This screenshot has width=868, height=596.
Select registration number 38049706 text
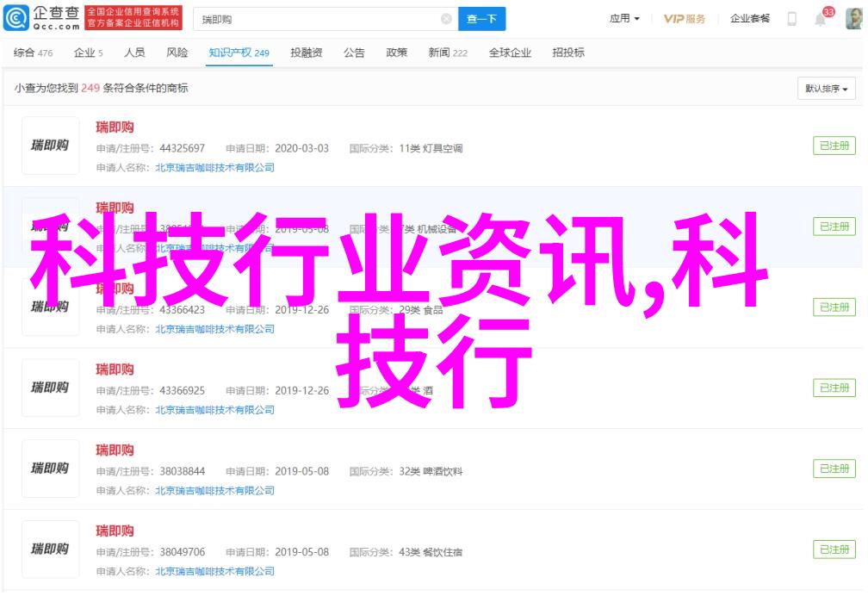coord(183,552)
